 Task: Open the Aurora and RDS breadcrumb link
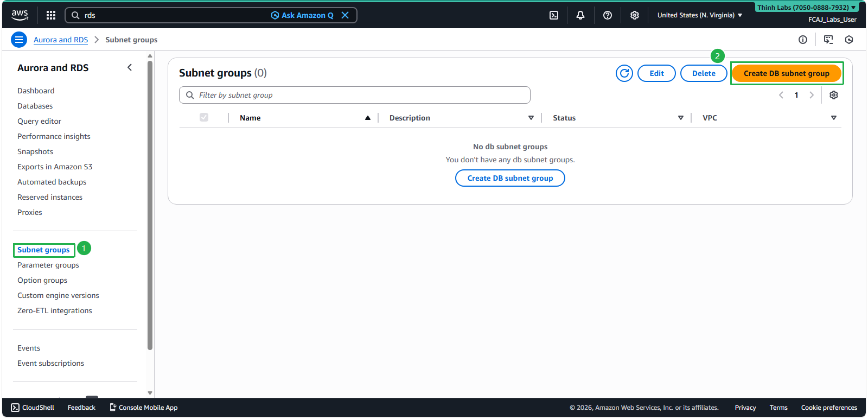click(61, 40)
